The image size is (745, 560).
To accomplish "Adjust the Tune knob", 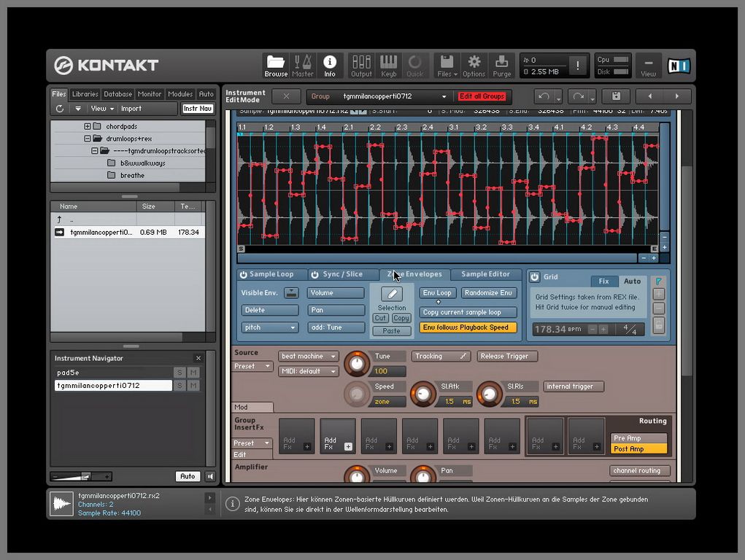I will point(357,364).
